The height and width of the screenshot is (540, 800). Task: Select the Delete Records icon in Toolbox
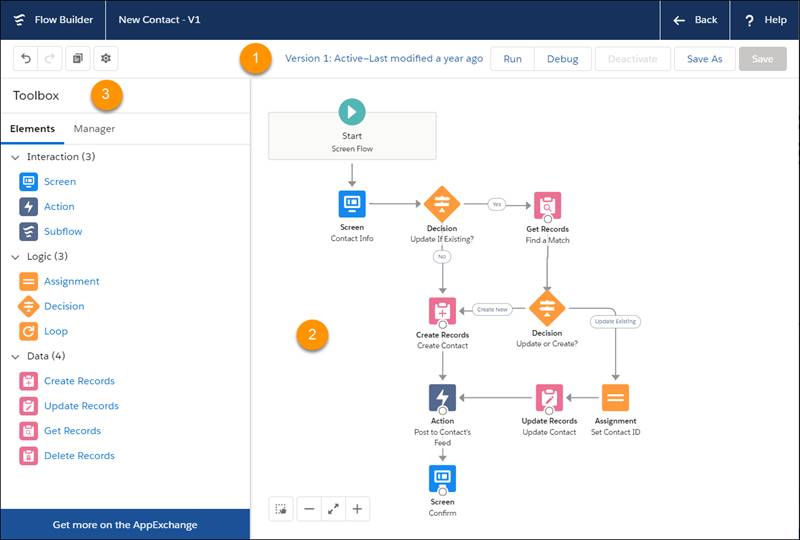click(29, 456)
